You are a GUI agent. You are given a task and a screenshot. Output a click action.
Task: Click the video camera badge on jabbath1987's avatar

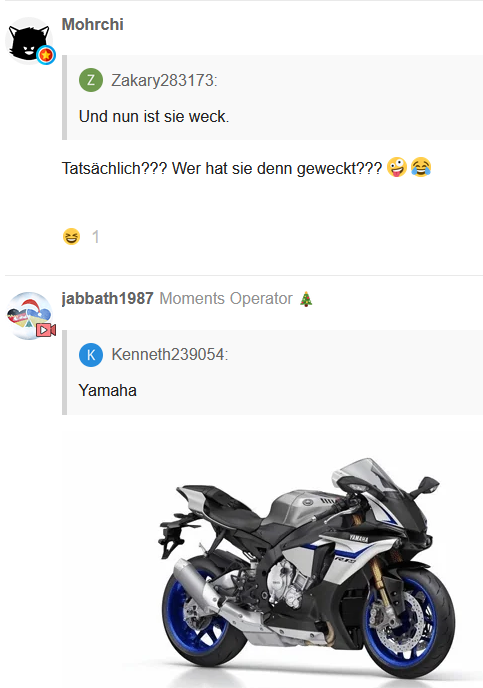click(x=46, y=330)
